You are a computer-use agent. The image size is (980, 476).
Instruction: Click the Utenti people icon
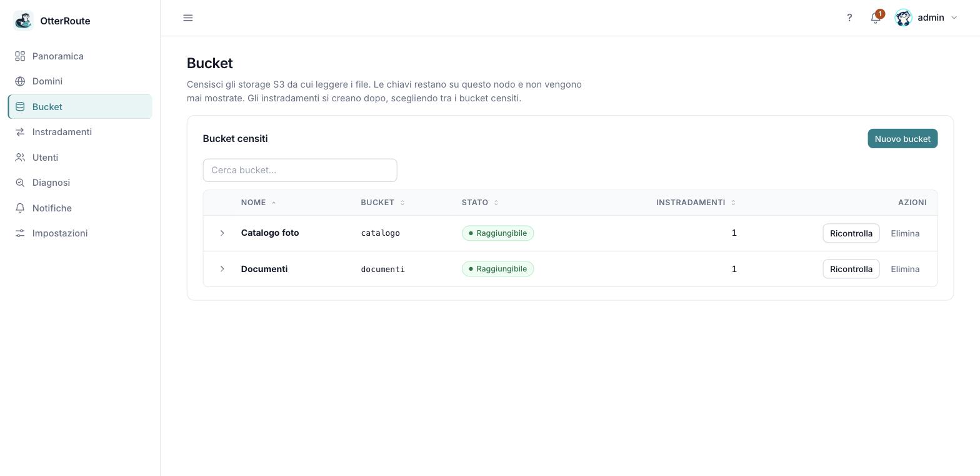[x=20, y=158]
